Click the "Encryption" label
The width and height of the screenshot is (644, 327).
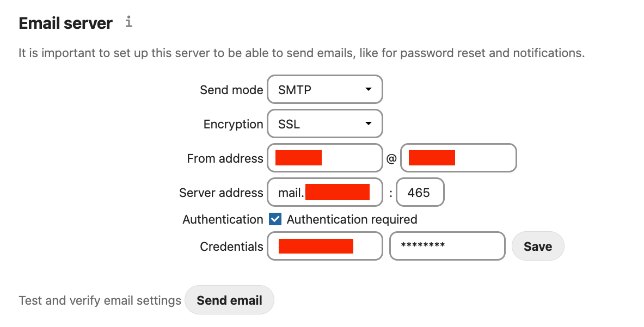pos(233,124)
